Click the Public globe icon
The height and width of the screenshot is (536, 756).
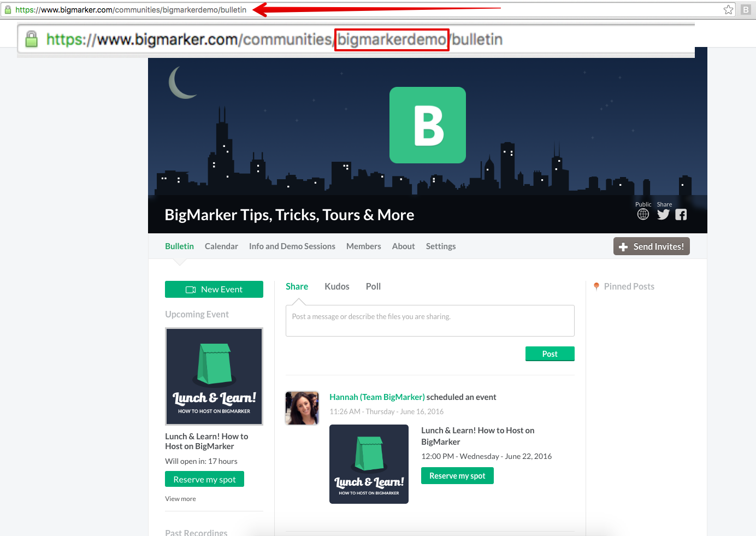click(643, 214)
